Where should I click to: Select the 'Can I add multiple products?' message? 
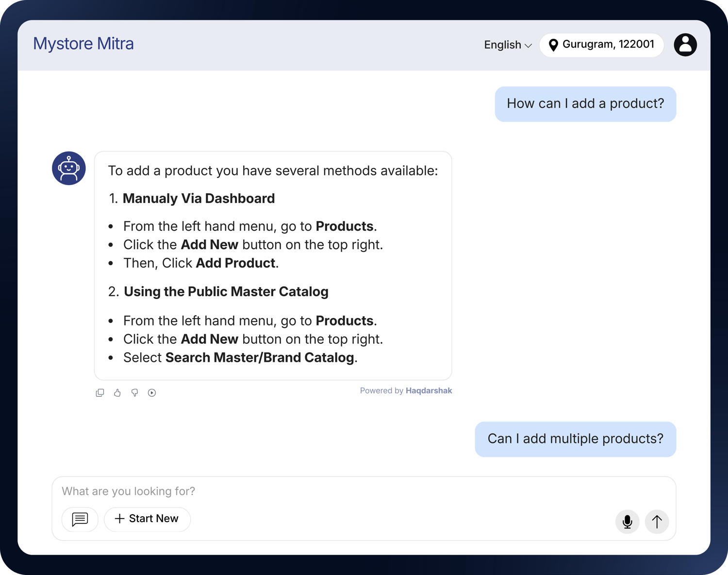coord(576,439)
